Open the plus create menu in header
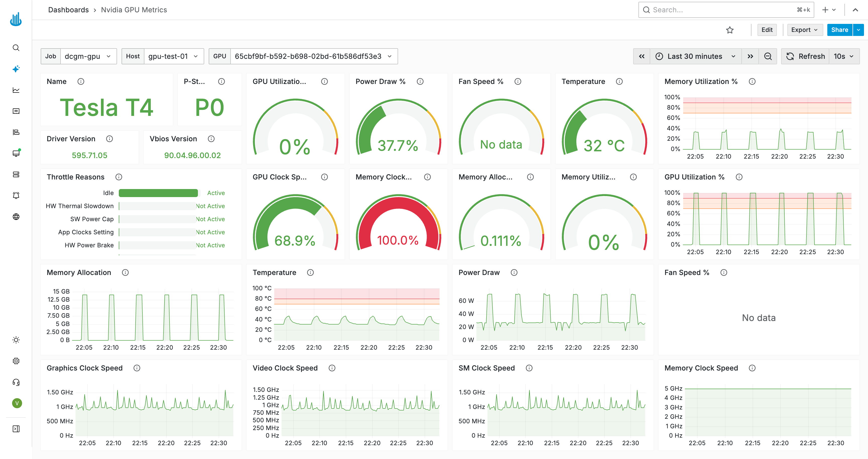Viewport: 868px width, 459px height. (829, 10)
